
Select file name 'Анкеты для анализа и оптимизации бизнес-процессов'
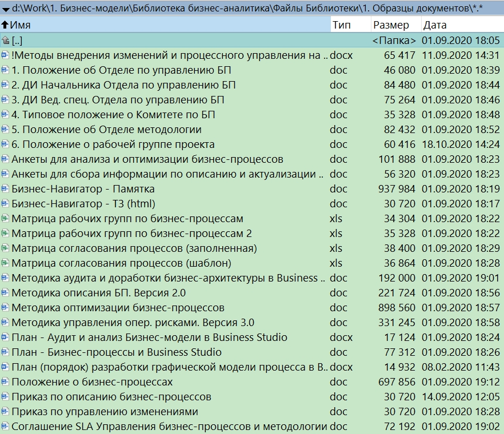147,159
